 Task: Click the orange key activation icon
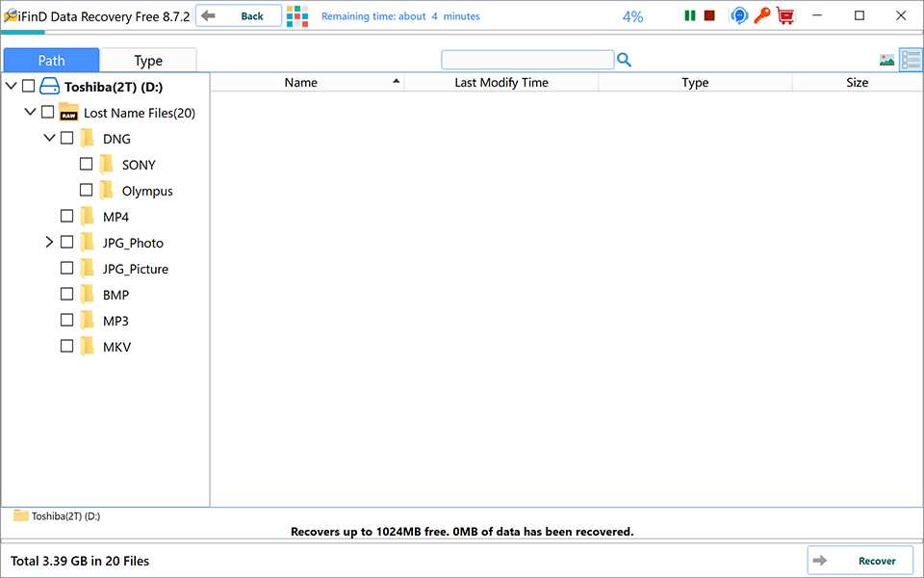click(x=762, y=16)
